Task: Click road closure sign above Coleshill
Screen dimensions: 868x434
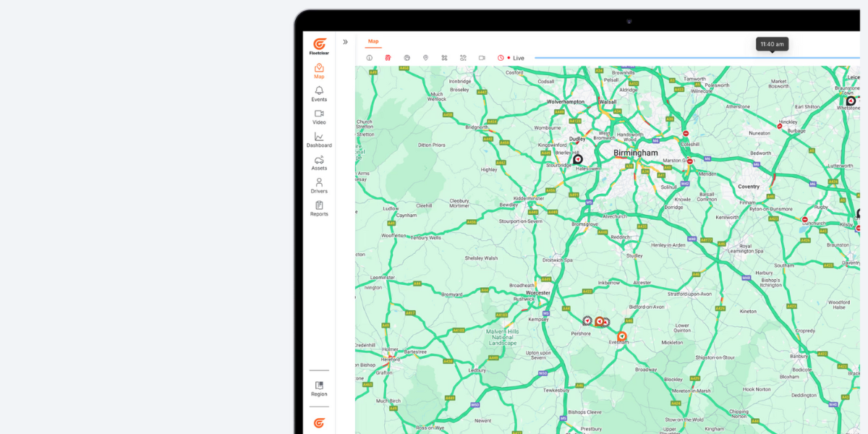Action: pos(686,134)
